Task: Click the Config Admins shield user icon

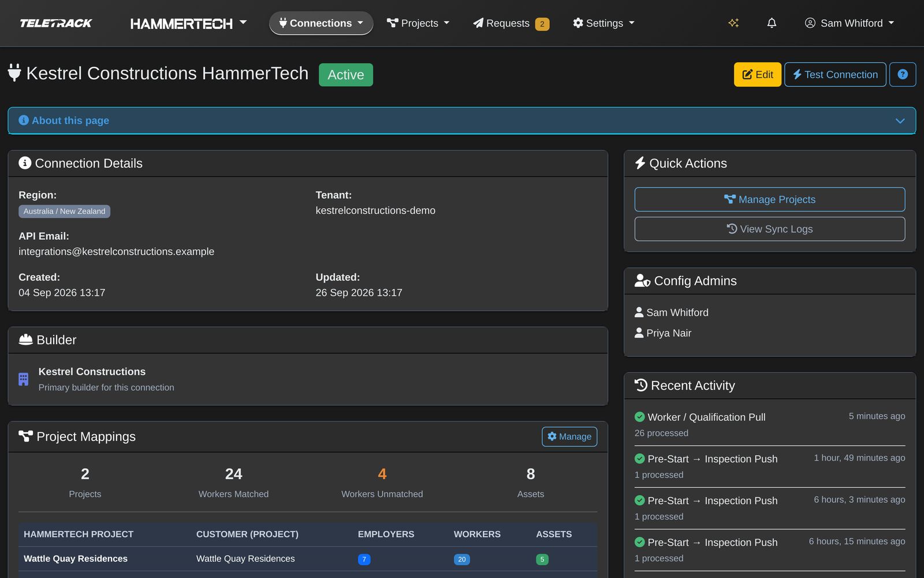Action: pos(642,280)
